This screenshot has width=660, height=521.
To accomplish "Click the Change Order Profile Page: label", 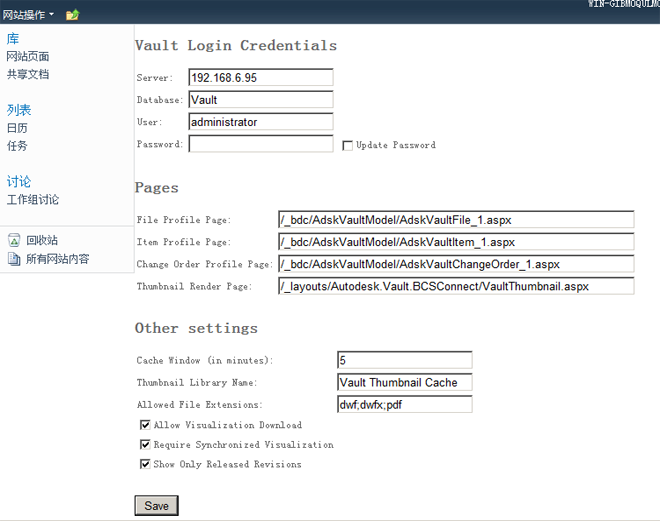I will point(205,264).
